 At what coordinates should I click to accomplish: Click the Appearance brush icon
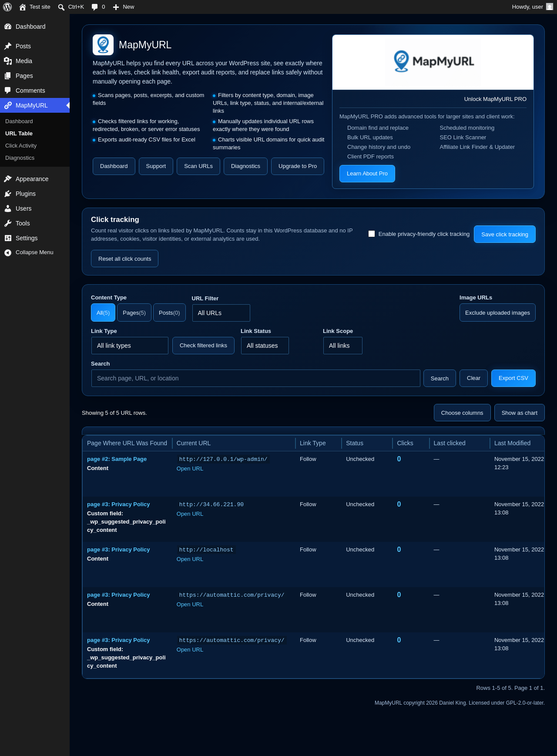(8, 179)
